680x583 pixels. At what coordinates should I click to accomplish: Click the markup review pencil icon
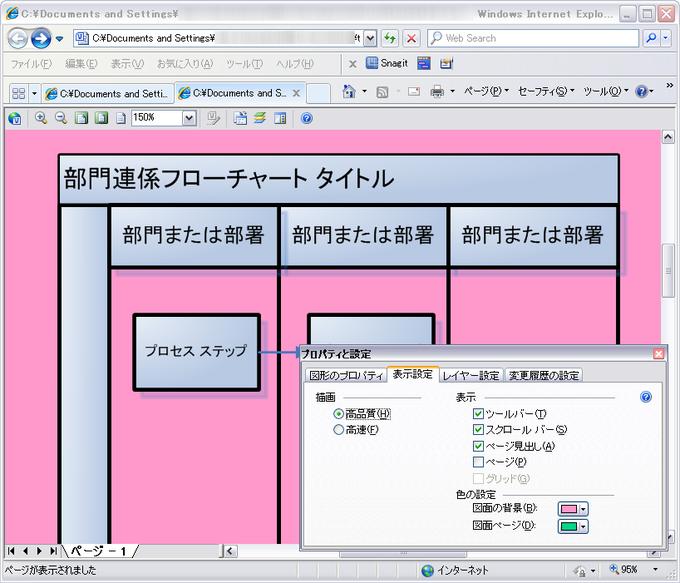[213, 118]
